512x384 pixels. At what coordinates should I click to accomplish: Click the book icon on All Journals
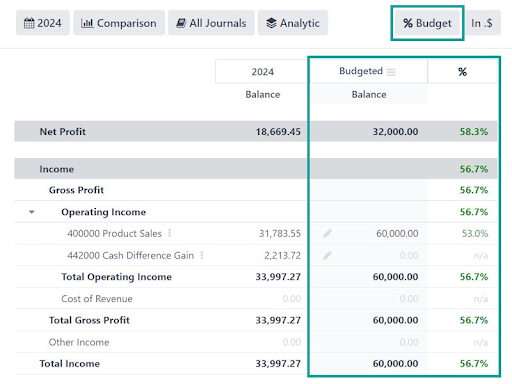(181, 23)
